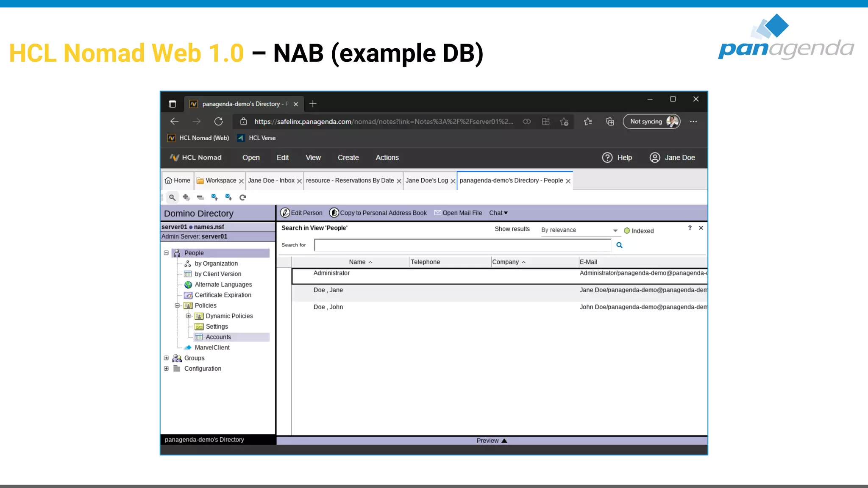Close the panagenda-demo's Directory - People tab

tap(568, 181)
